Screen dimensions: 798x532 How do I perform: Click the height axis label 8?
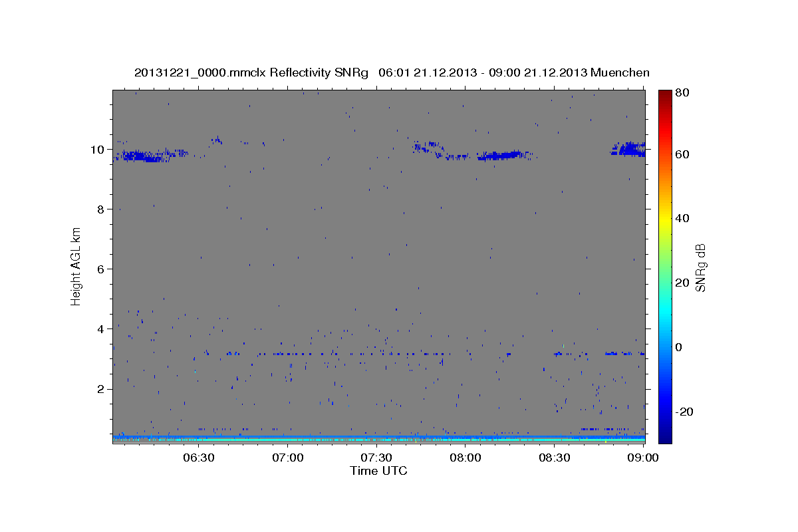[101, 209]
